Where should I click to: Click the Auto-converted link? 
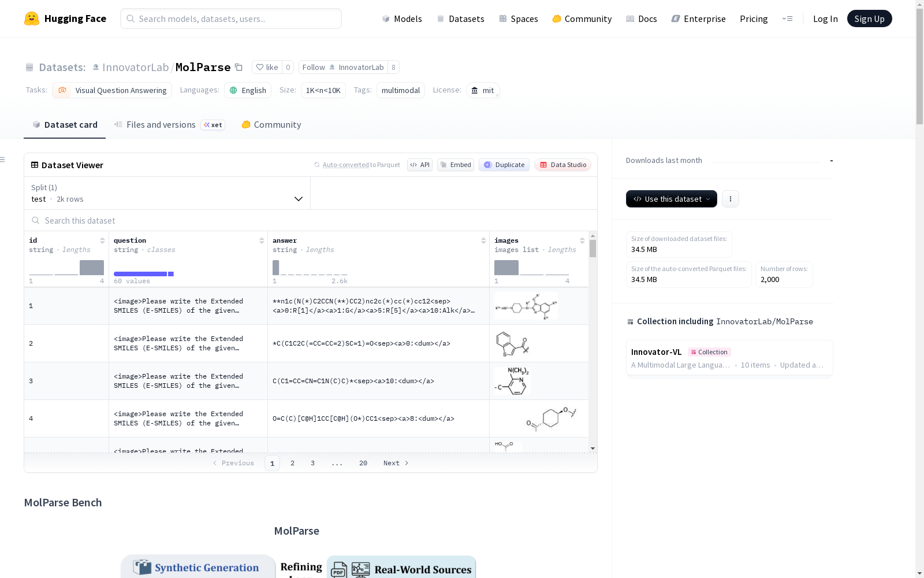click(x=346, y=165)
